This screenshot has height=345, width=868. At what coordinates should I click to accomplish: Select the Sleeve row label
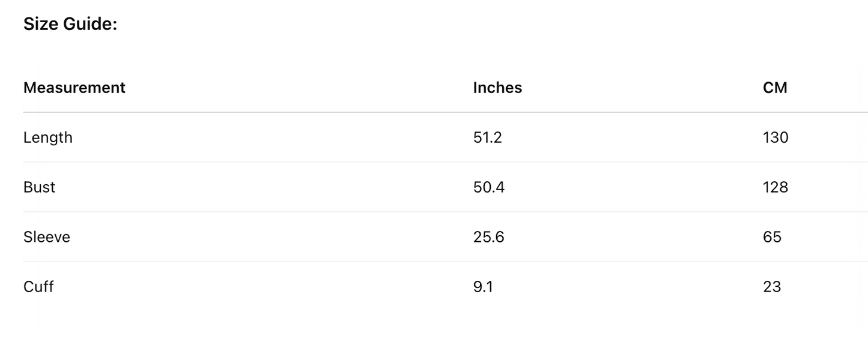[x=47, y=237]
